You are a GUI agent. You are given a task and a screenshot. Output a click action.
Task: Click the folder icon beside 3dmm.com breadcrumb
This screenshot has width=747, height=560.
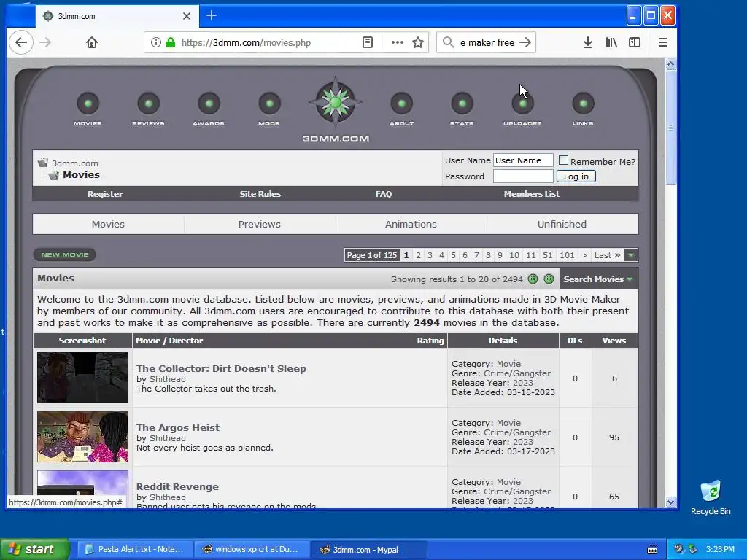(43, 163)
